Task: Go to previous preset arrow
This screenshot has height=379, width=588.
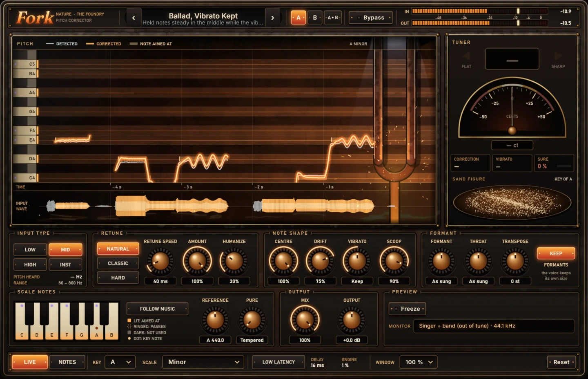Action: click(134, 18)
